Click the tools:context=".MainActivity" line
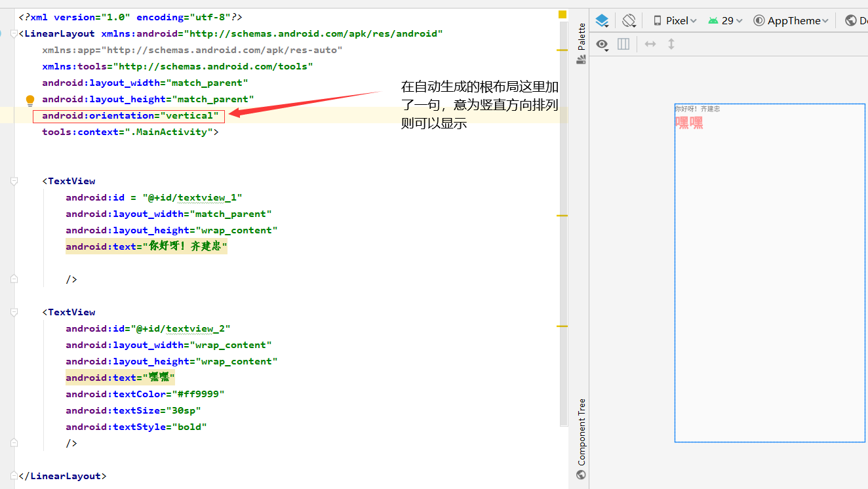 [130, 132]
